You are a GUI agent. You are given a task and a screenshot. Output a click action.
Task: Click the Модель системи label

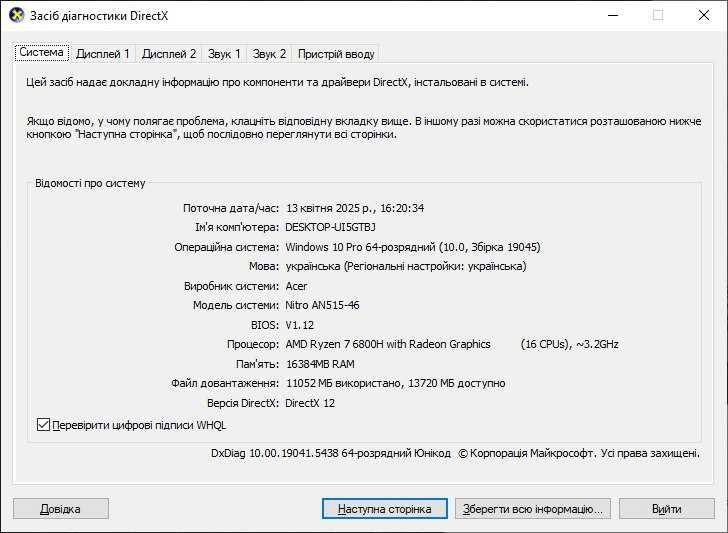pyautogui.click(x=236, y=306)
